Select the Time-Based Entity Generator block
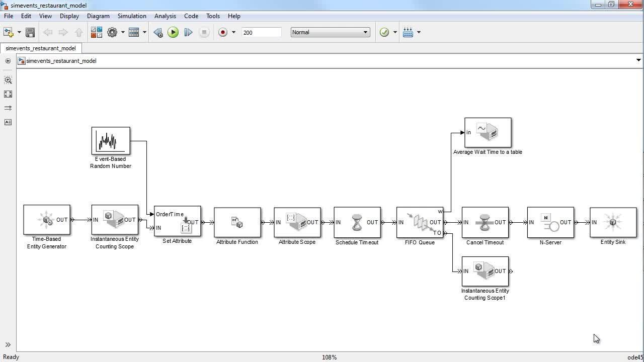The height and width of the screenshot is (362, 644). point(47,220)
